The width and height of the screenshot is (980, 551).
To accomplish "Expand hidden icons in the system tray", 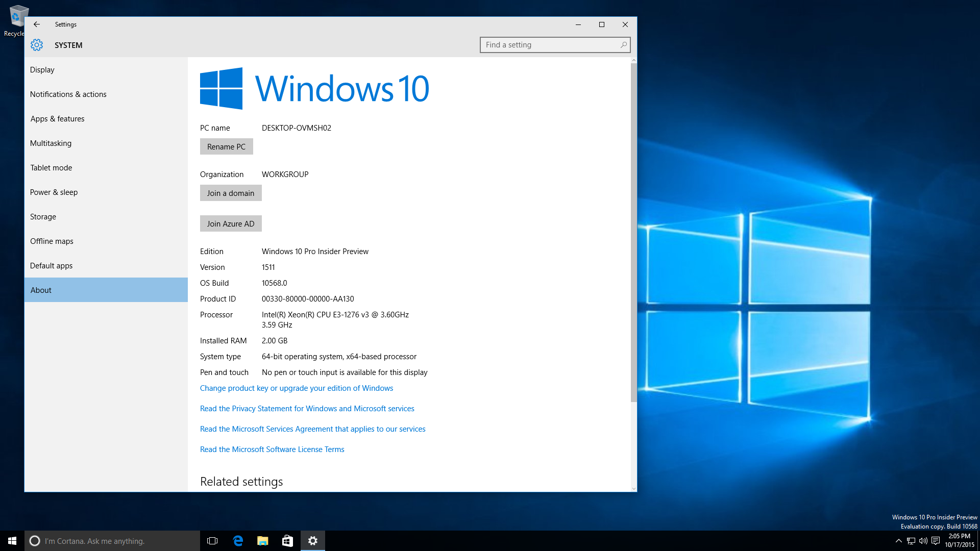I will [x=898, y=540].
